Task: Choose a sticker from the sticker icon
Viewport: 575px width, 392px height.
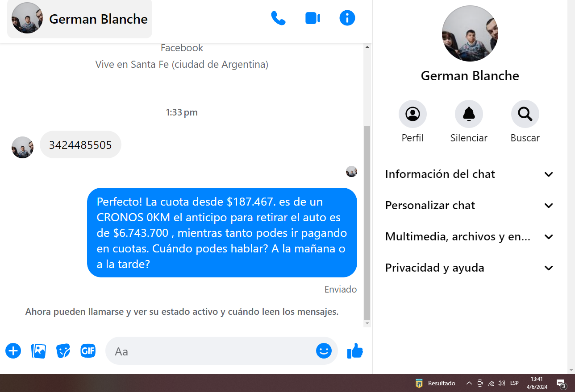Action: 63,351
